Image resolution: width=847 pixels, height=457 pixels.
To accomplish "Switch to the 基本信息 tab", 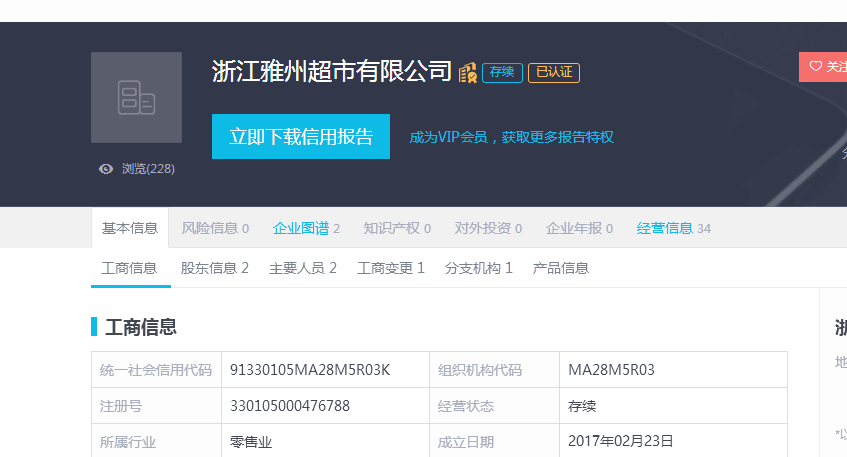I will click(x=130, y=228).
